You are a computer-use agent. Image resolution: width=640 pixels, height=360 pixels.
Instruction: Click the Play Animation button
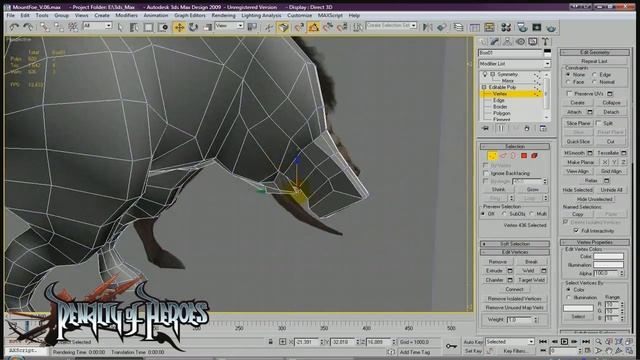click(564, 341)
